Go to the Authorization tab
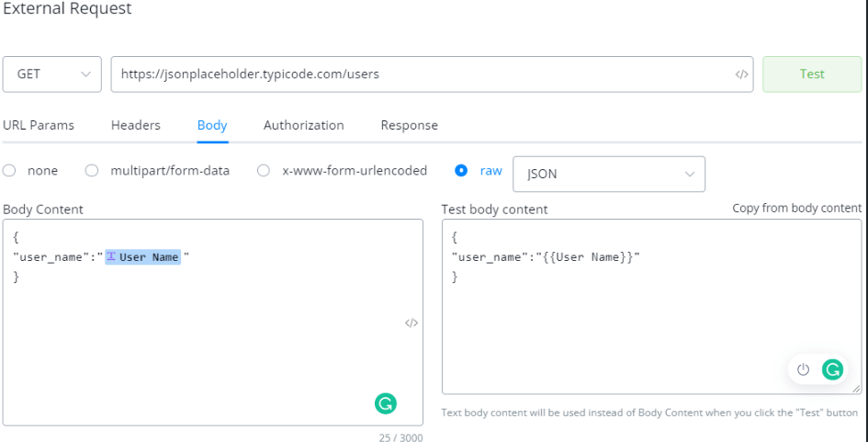This screenshot has width=868, height=442. point(303,125)
